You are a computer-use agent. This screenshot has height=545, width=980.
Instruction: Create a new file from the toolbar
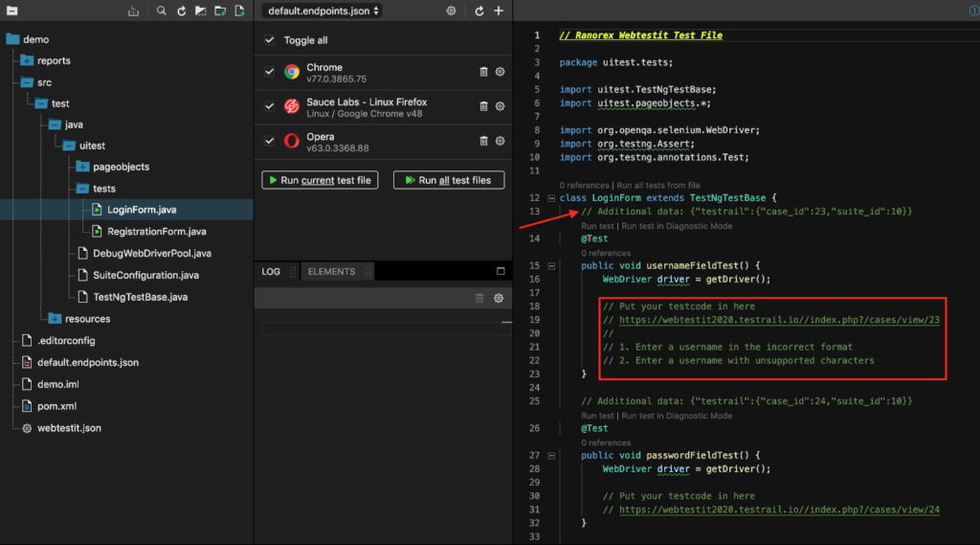coord(240,11)
